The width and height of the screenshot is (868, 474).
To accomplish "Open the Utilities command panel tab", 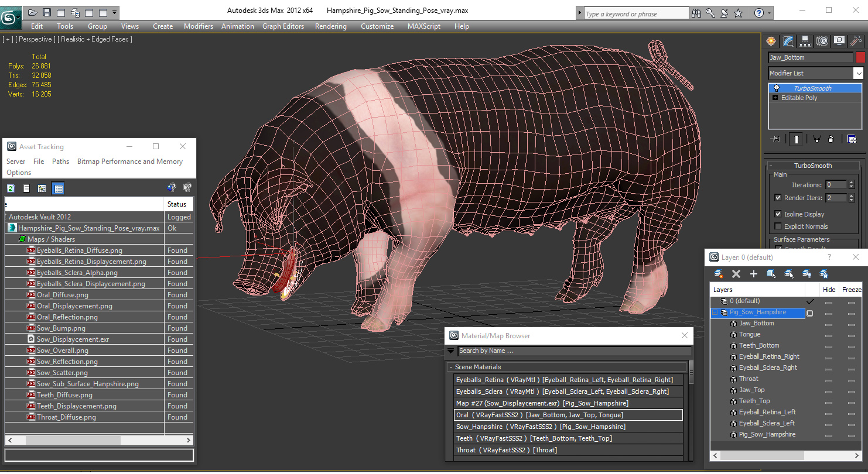I will (x=856, y=40).
